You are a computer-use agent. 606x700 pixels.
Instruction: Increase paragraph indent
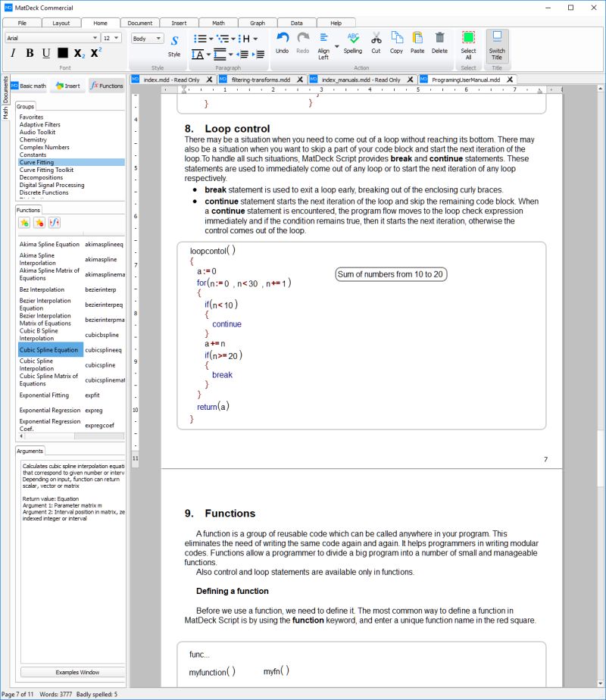(x=258, y=55)
